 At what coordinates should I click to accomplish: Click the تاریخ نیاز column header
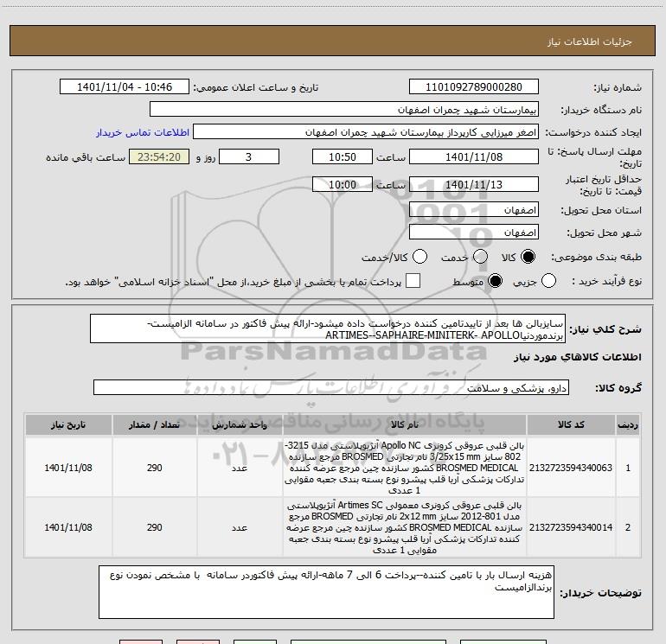[x=68, y=424]
